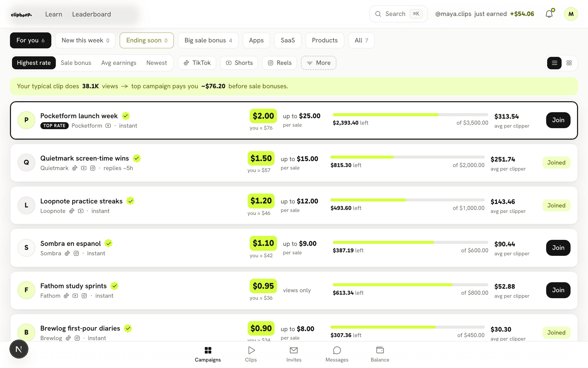Click the Q avatar for Quietmark
The image size is (588, 368).
[26, 163]
